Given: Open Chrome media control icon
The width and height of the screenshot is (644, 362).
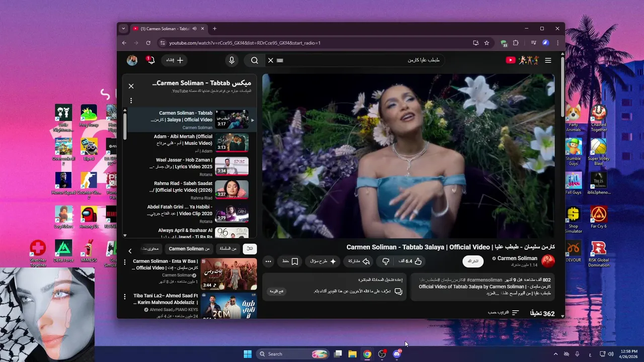Looking at the screenshot, I should tap(533, 43).
